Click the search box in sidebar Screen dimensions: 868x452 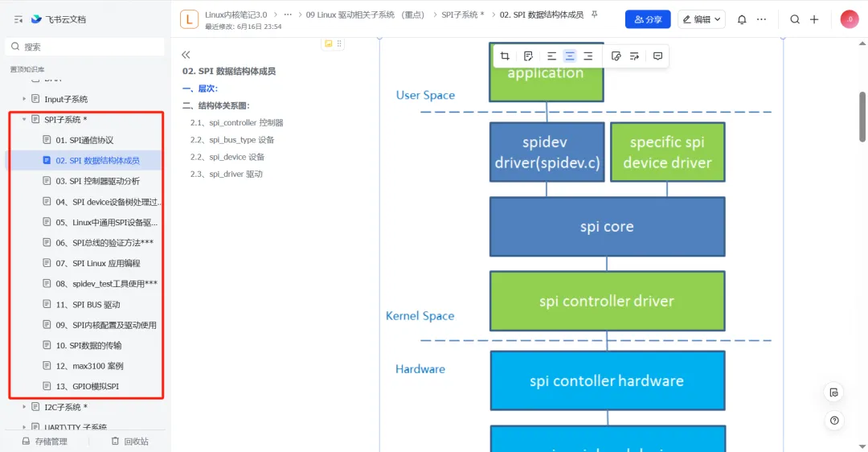pyautogui.click(x=84, y=47)
